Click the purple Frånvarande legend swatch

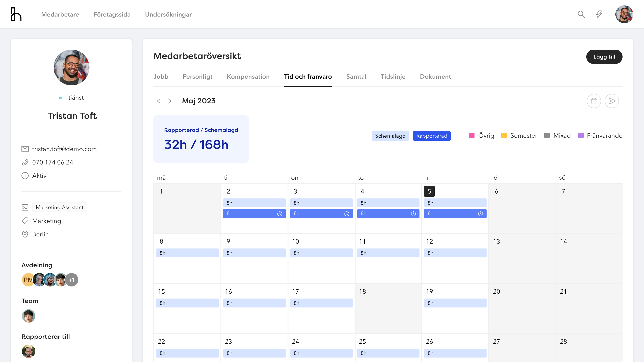tap(581, 135)
